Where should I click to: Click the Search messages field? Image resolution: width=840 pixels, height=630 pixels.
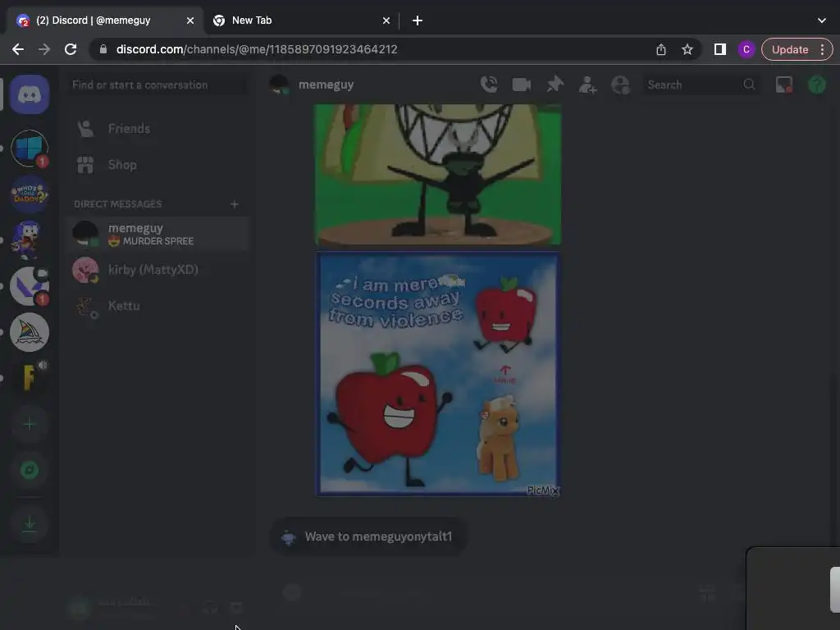pos(701,84)
